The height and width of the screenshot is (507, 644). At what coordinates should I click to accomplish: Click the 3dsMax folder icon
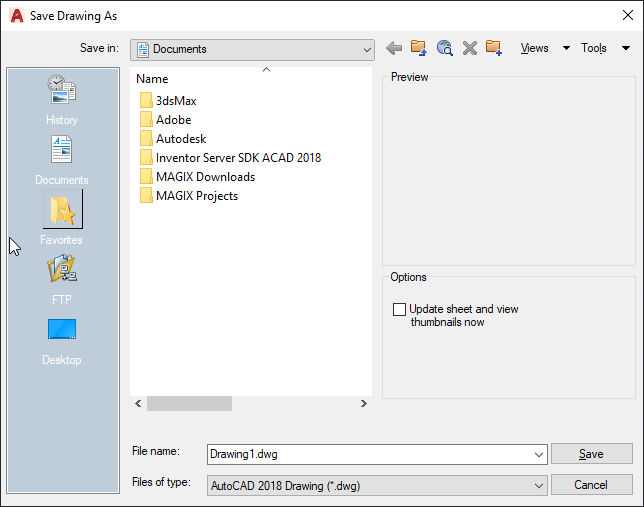146,101
